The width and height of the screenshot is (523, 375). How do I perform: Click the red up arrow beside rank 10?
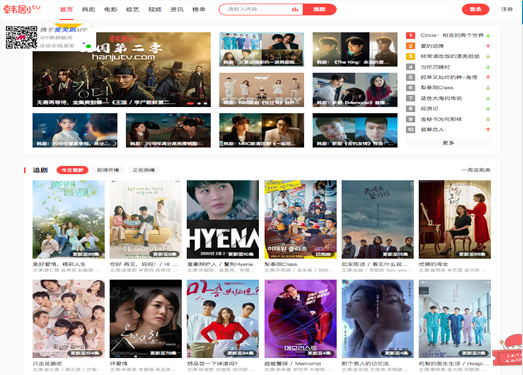point(488,129)
